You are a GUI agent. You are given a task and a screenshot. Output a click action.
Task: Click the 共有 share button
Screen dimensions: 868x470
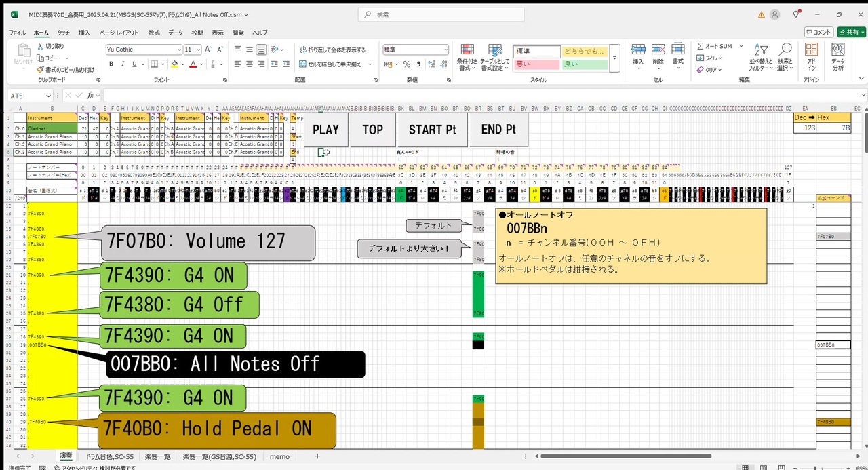pos(851,32)
